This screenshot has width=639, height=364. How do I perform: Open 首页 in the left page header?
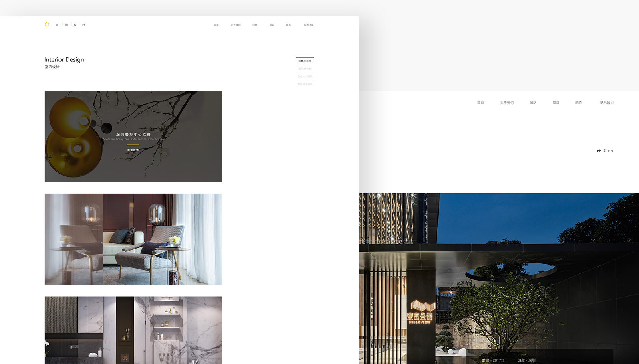[x=216, y=25]
